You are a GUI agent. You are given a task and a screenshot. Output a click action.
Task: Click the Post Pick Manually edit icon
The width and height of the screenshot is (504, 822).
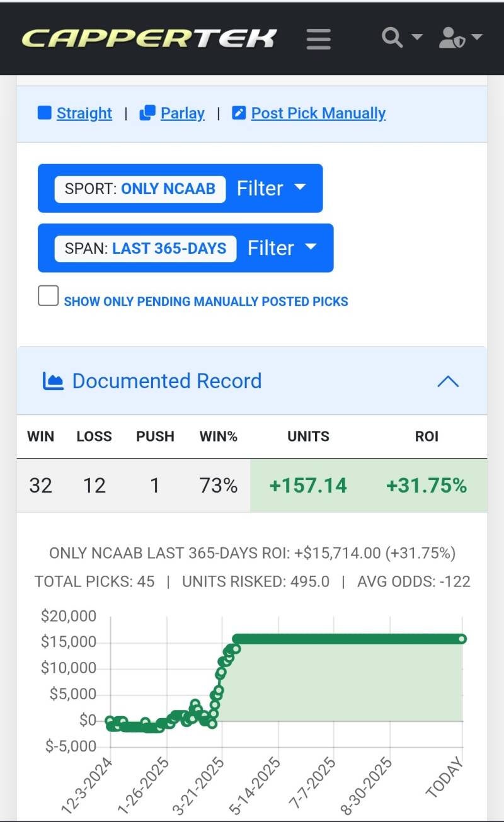239,113
